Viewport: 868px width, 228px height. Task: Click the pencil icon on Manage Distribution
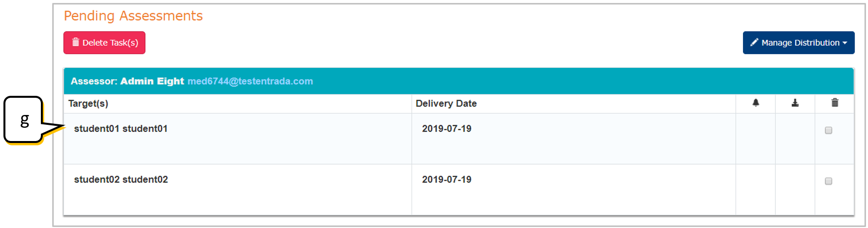[754, 43]
